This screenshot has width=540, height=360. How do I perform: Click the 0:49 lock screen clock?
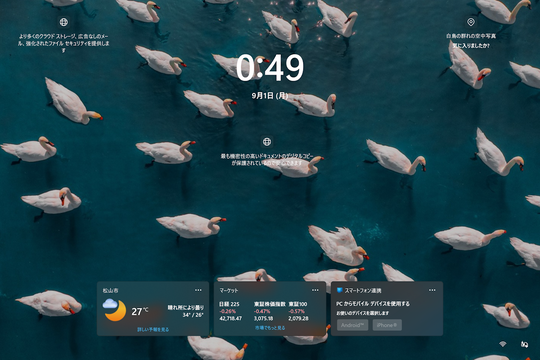pos(270,68)
